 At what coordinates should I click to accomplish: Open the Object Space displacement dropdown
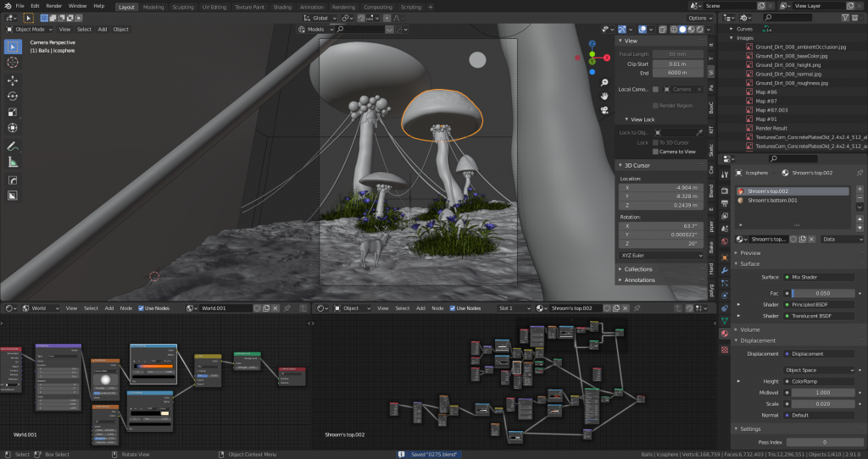click(x=818, y=370)
